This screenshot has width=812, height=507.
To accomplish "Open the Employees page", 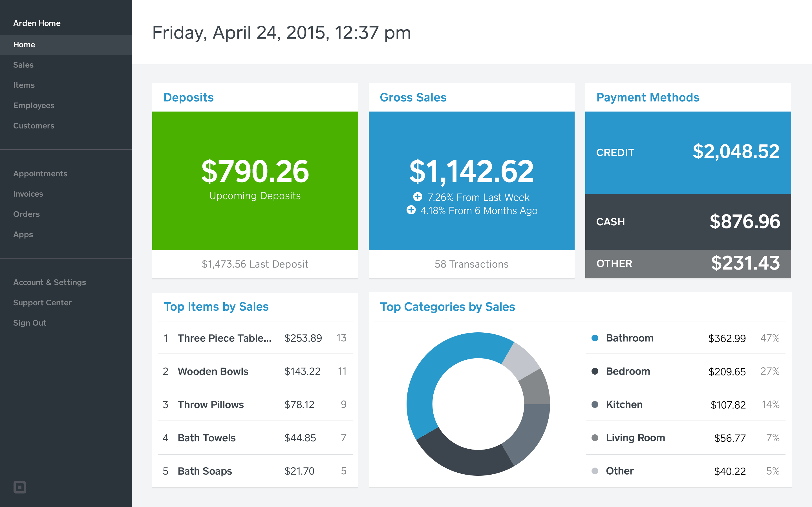I will [34, 105].
